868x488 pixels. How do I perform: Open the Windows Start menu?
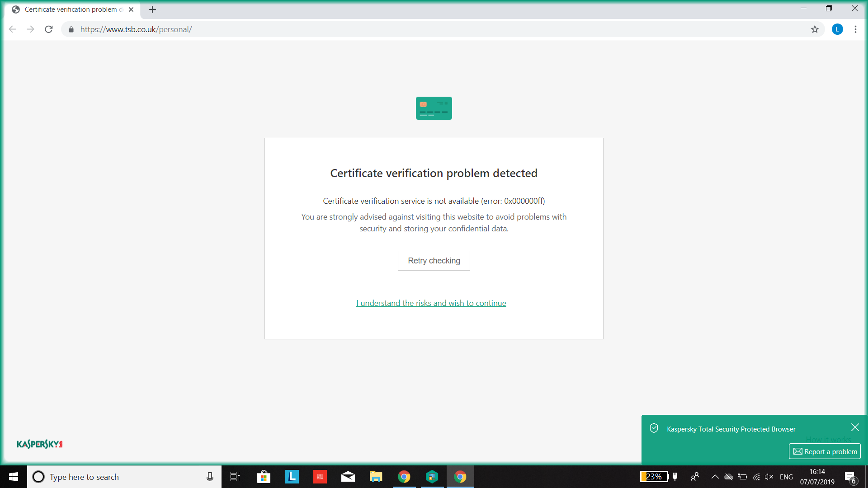(14, 477)
